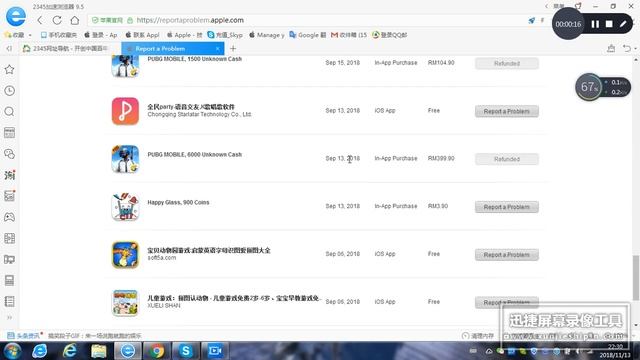Open the Windows Start button
The width and height of the screenshot is (640, 360).
coord(12,351)
